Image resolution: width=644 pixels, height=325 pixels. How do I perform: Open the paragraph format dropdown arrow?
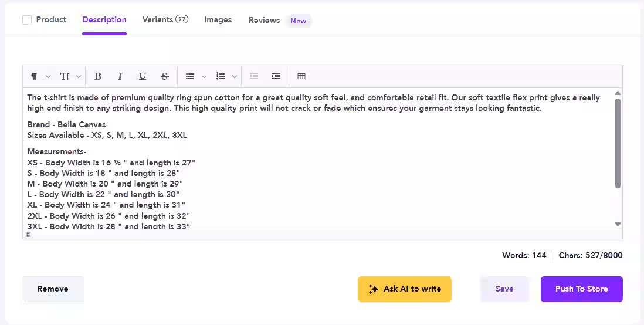pyautogui.click(x=48, y=76)
